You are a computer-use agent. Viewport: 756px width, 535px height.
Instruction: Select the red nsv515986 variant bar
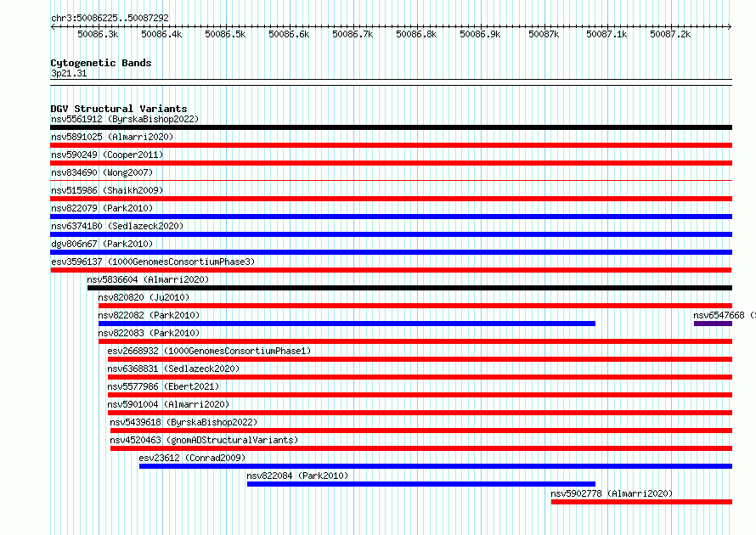(x=391, y=199)
